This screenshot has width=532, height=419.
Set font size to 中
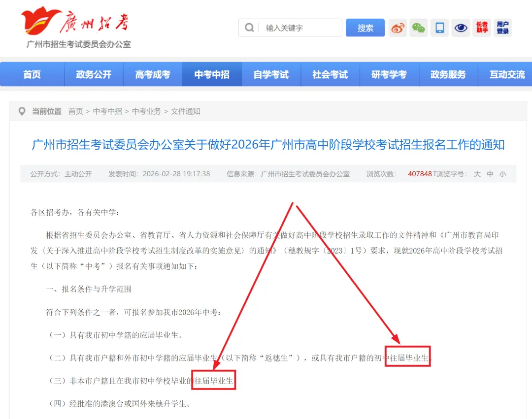(490, 174)
